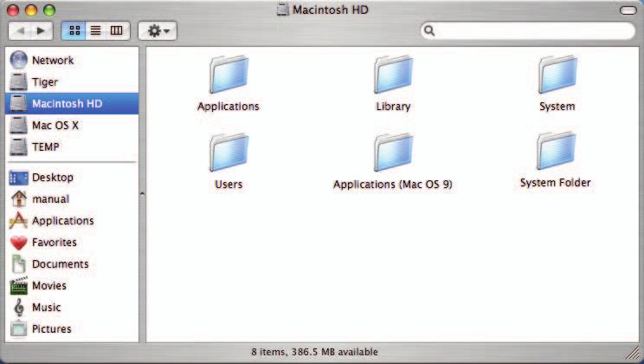Open the Library folder icon
644x364 pixels.
click(393, 75)
